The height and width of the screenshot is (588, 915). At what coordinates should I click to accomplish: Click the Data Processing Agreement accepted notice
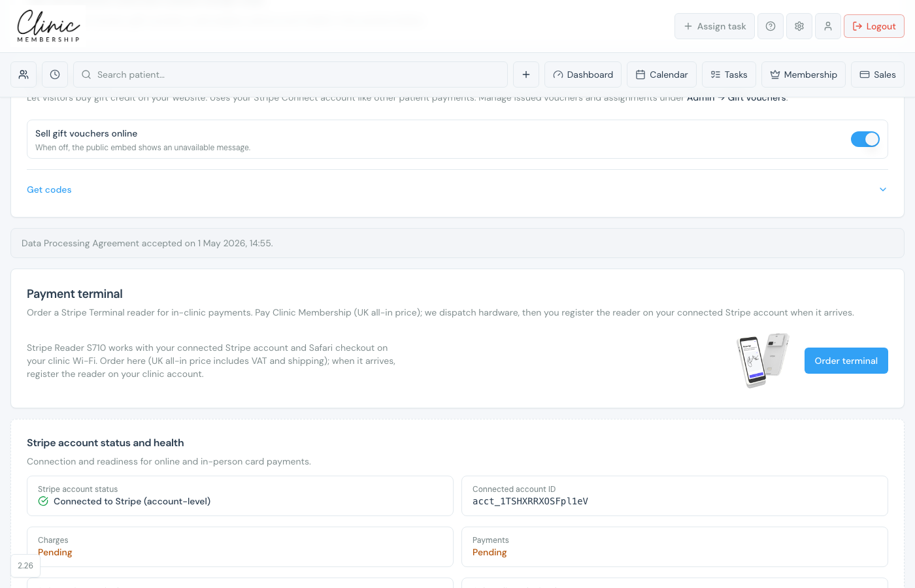[x=457, y=243]
